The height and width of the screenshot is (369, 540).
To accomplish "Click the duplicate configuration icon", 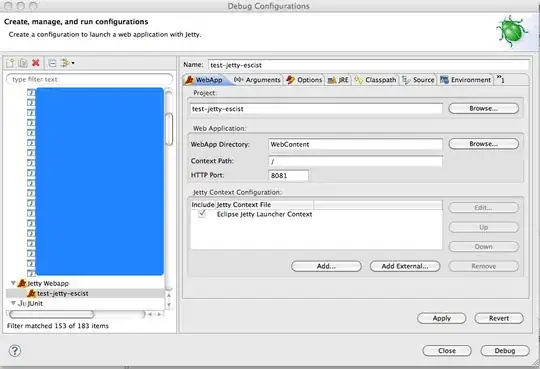I will pos(23,63).
